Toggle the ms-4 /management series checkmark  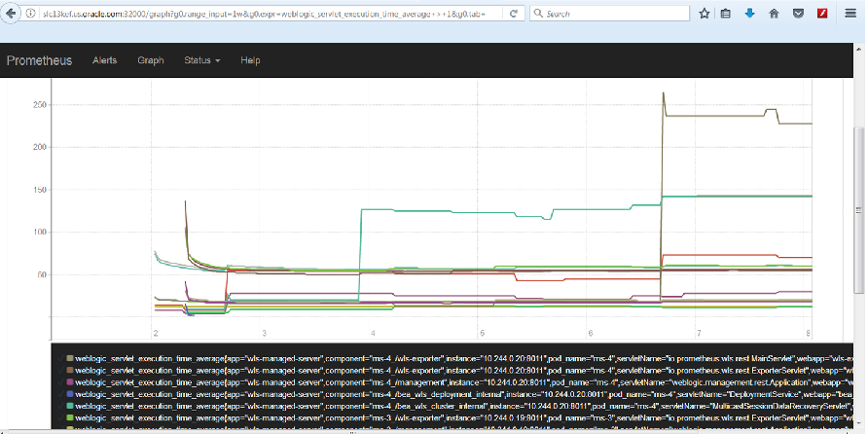pyautogui.click(x=59, y=382)
